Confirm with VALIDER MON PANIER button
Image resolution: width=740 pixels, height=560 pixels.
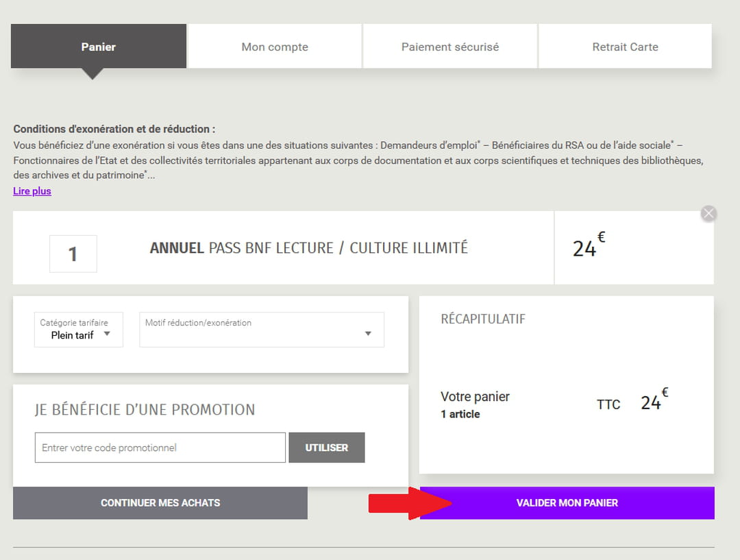pyautogui.click(x=567, y=503)
